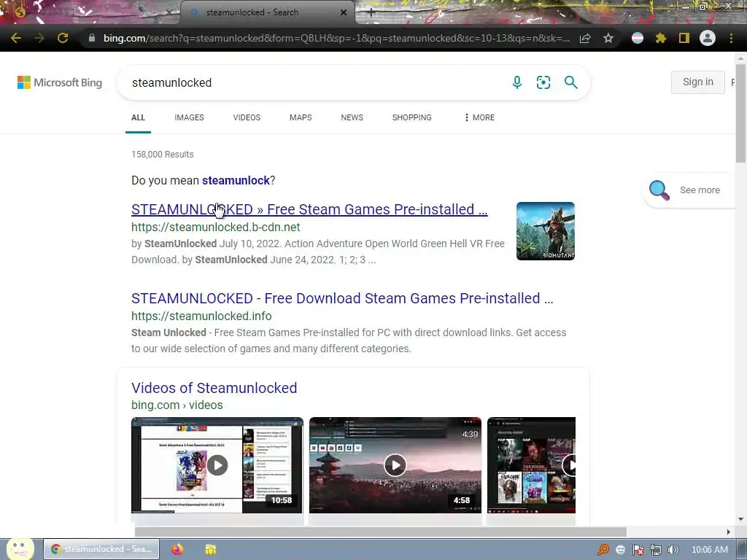This screenshot has width=747, height=560.
Task: Open a new browser tab
Action: 371,12
